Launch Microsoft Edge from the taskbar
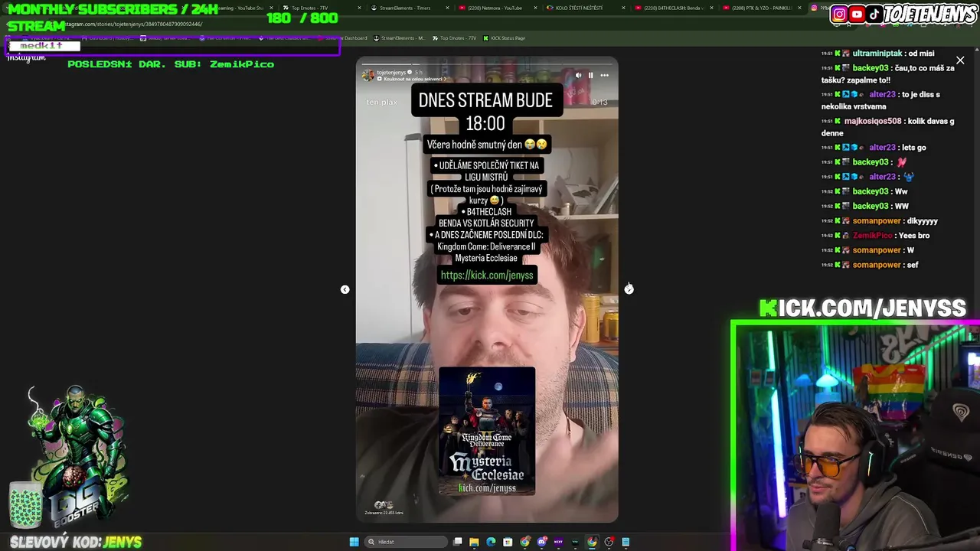 point(491,542)
